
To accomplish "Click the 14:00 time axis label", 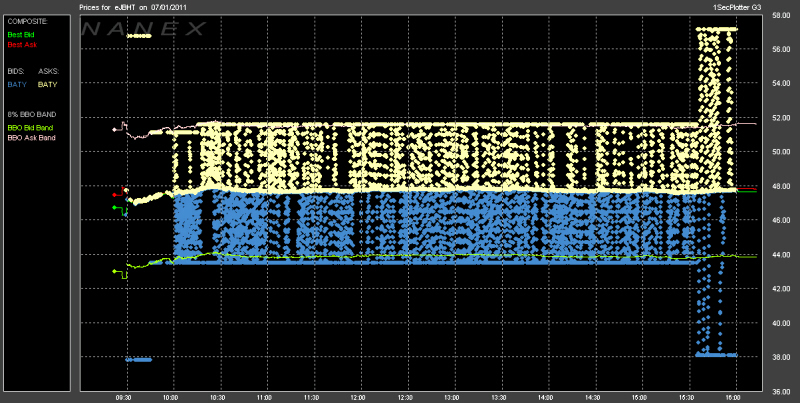I will pos(546,396).
